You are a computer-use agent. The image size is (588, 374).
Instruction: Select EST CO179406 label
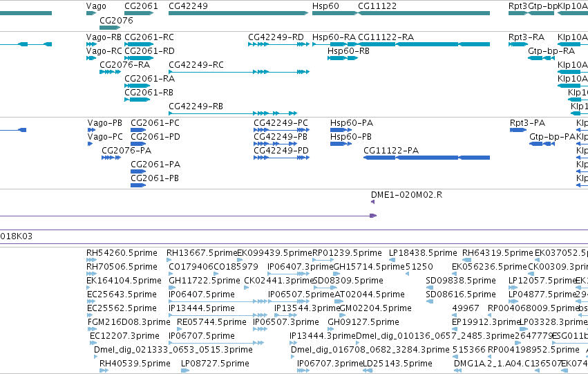coord(191,267)
